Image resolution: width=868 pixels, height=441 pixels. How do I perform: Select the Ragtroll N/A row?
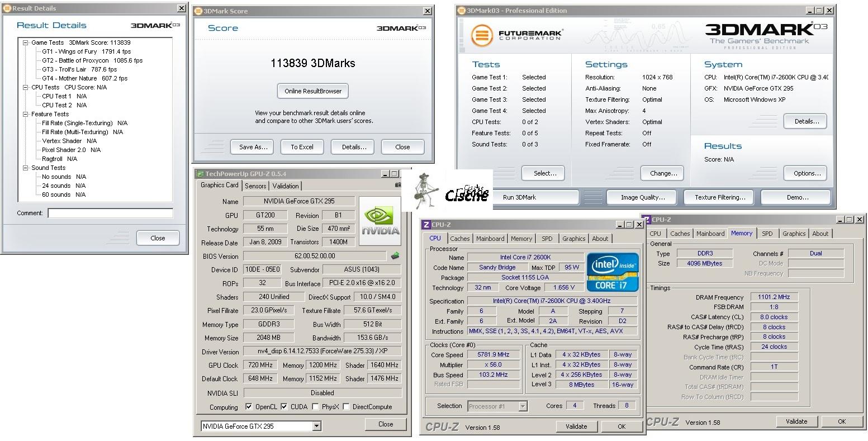click(59, 159)
